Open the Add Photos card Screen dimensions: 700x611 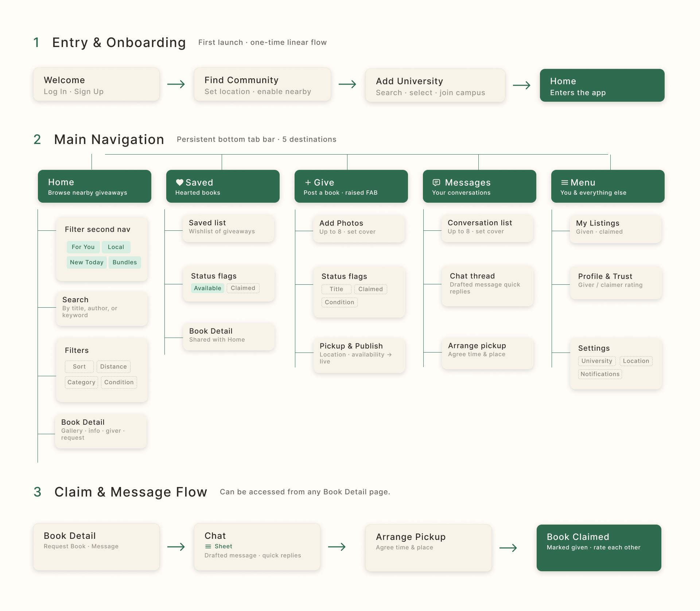pyautogui.click(x=359, y=229)
